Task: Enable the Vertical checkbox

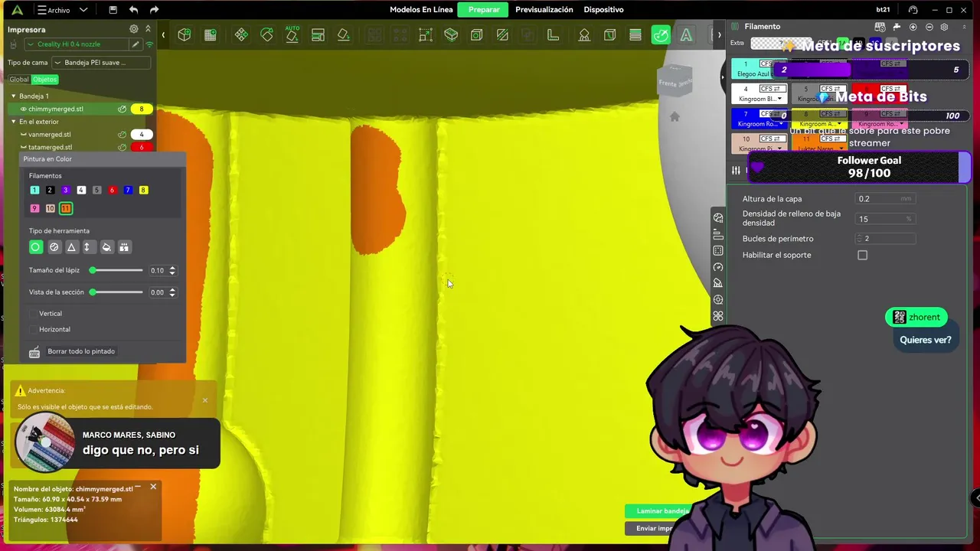Action: point(33,314)
